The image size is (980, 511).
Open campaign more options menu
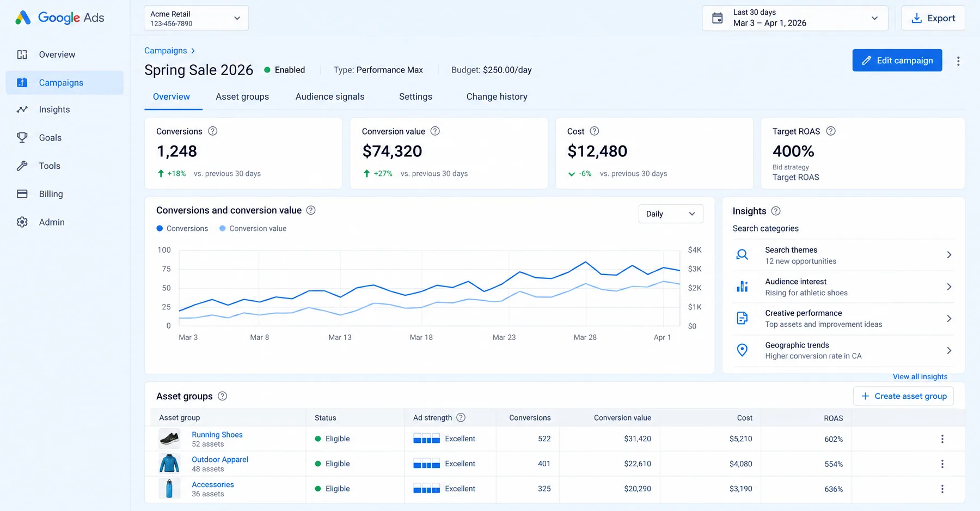coord(958,61)
